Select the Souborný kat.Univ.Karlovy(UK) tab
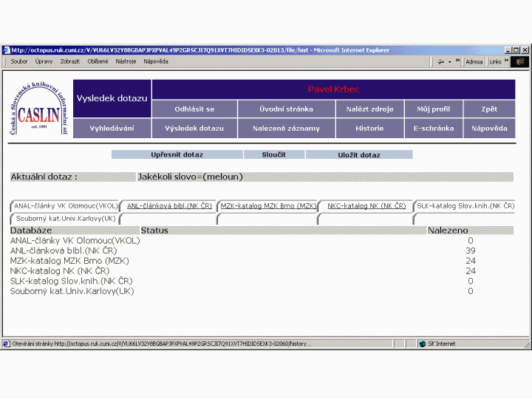Viewport: 532px width, 399px height. pyautogui.click(x=66, y=219)
